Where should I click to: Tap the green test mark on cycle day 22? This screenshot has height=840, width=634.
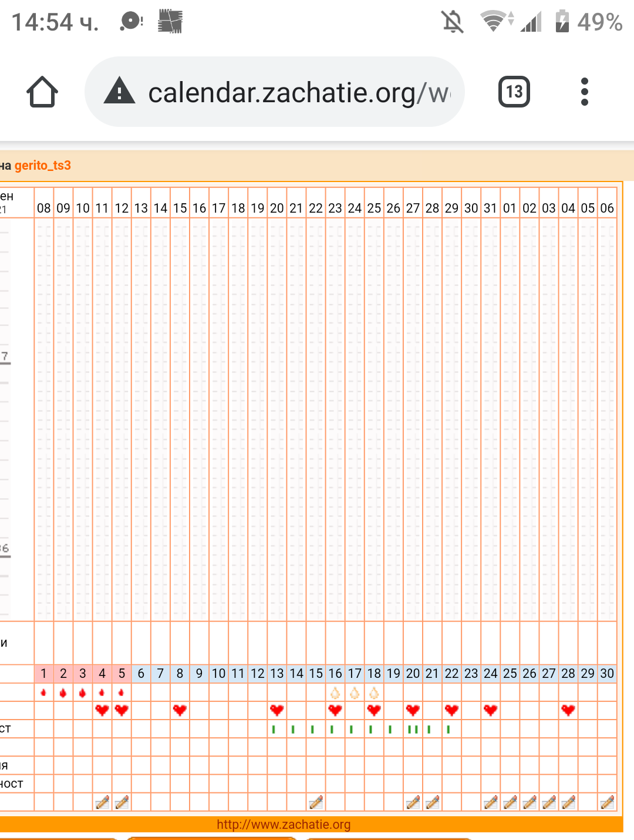pyautogui.click(x=448, y=730)
